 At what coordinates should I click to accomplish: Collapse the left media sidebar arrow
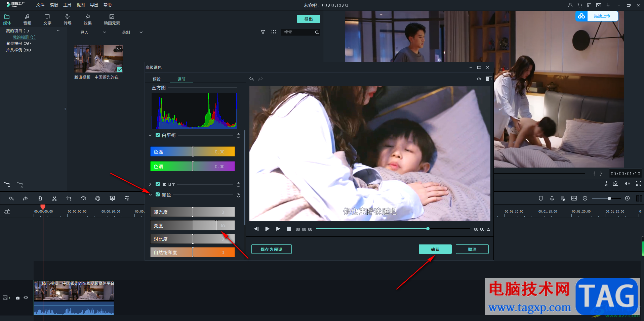[x=65, y=109]
